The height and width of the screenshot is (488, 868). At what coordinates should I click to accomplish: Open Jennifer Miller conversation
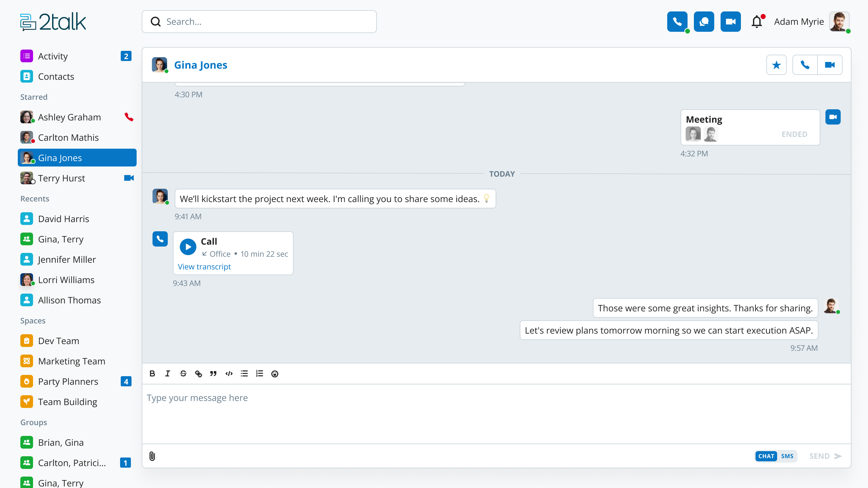point(77,259)
